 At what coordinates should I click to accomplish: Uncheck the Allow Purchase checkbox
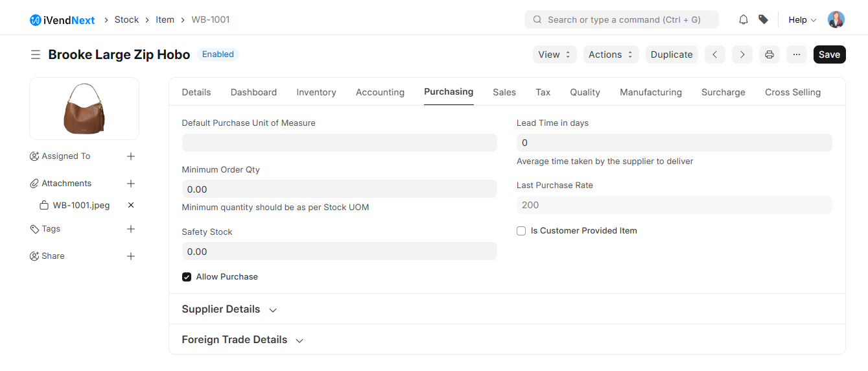coord(187,277)
